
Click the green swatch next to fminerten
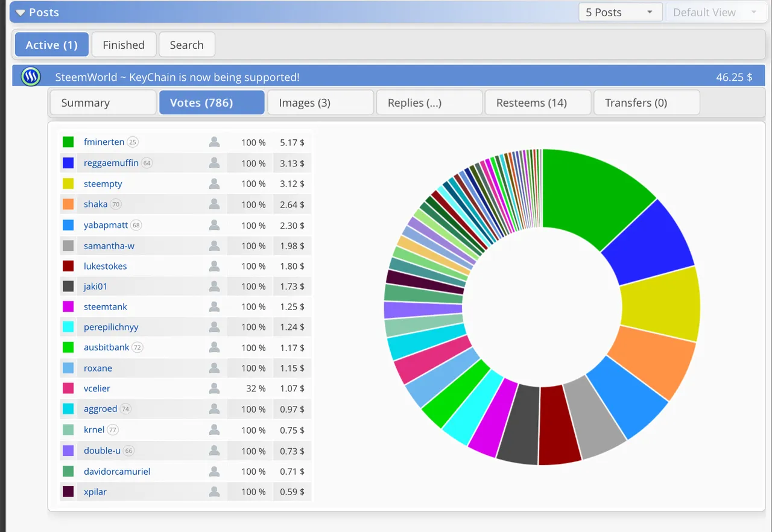point(68,142)
